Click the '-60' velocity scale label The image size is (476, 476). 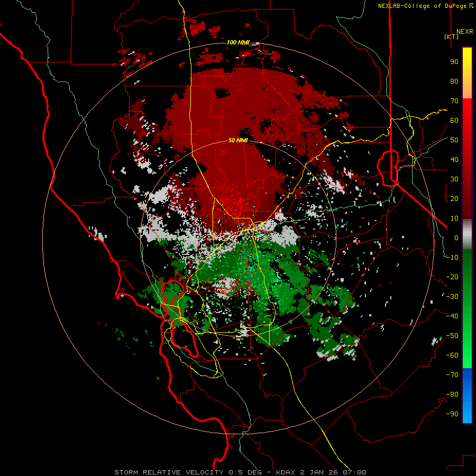452,355
